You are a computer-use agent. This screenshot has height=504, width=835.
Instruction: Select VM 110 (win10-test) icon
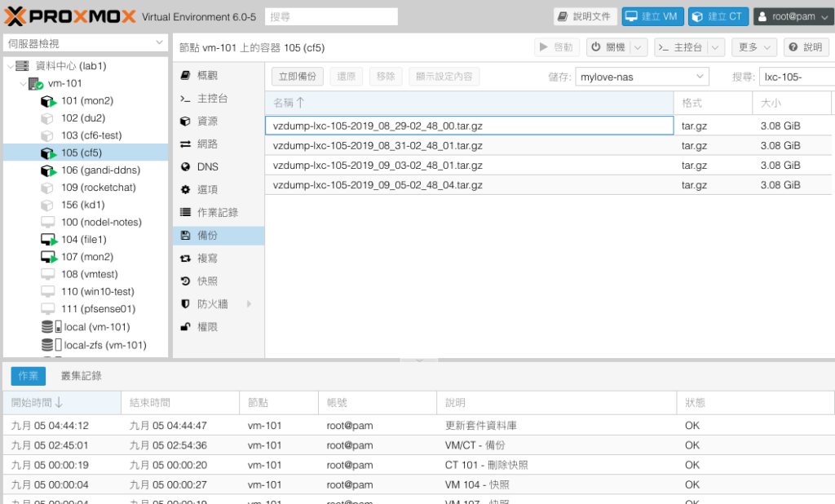(48, 292)
